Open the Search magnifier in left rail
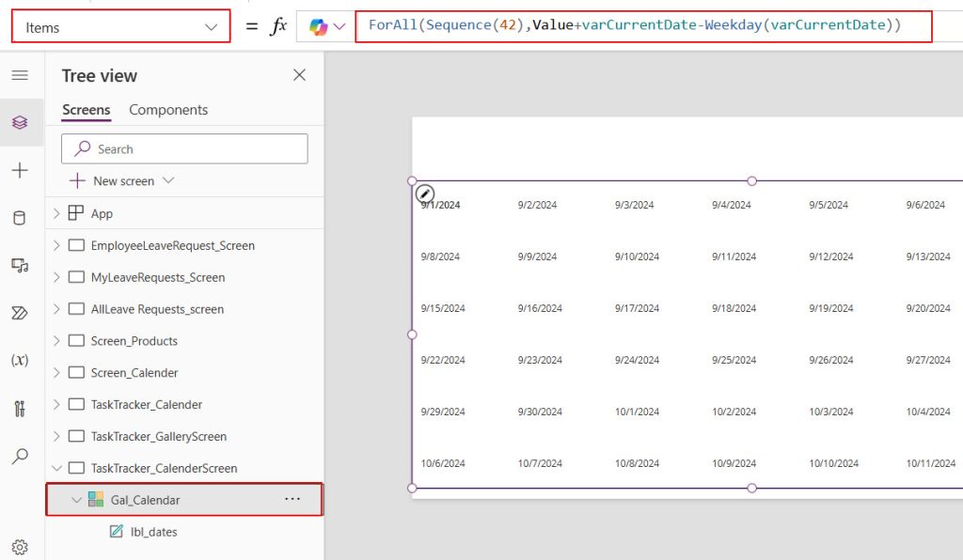963x560 pixels. click(20, 456)
